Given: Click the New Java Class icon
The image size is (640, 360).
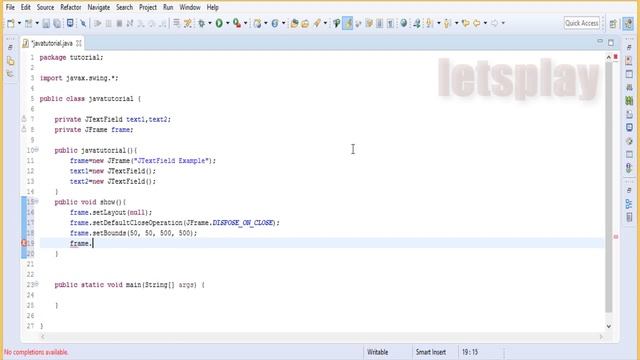Looking at the screenshot, I should tap(275, 23).
